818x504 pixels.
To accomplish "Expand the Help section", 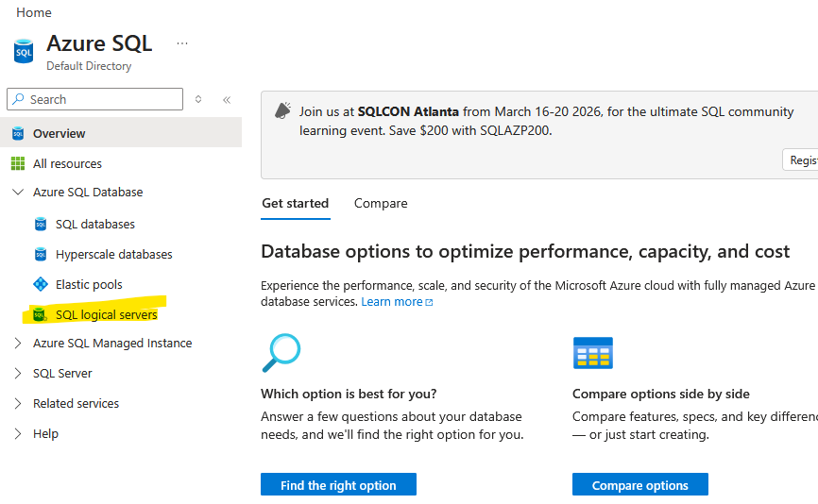I will click(18, 434).
